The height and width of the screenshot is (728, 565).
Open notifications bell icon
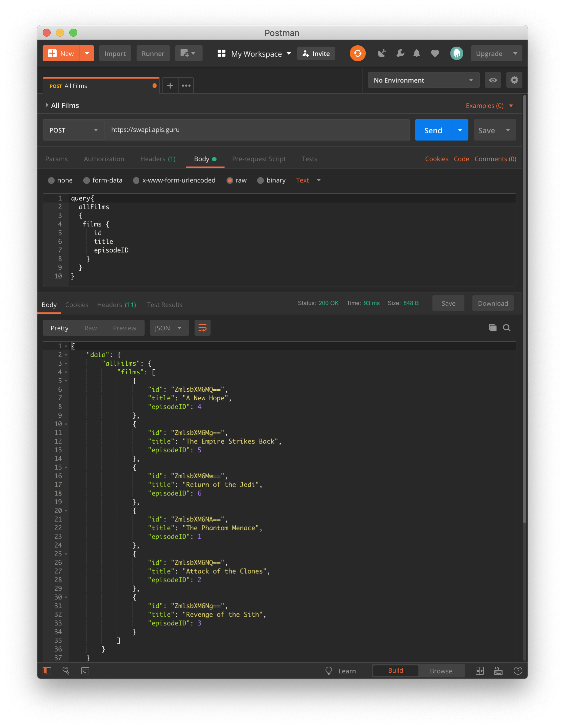(x=416, y=53)
